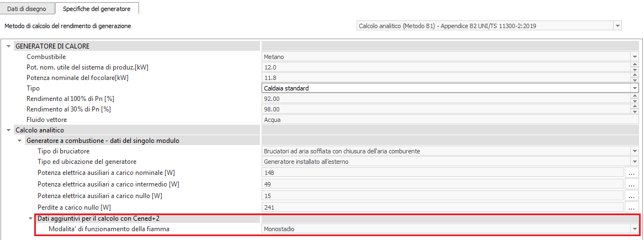This screenshot has width=644, height=240.
Task: Click the Rendimento al 100% di Pn stepper
Action: [634, 98]
